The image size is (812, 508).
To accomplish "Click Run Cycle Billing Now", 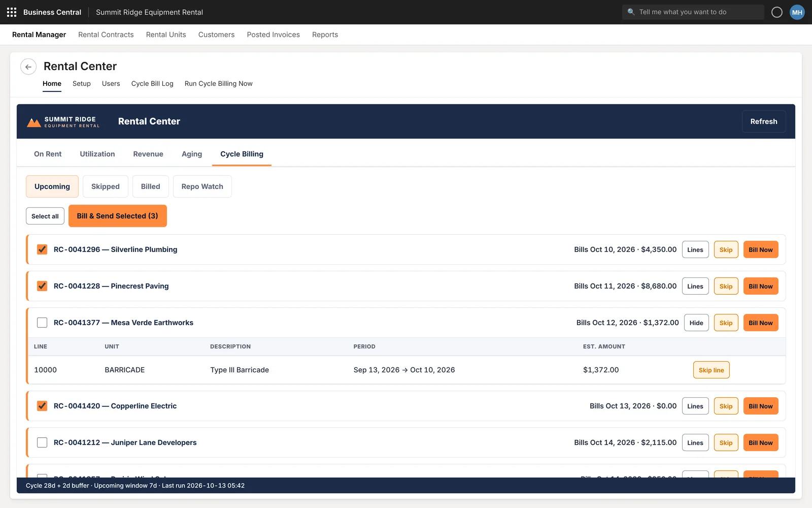I will [x=219, y=84].
